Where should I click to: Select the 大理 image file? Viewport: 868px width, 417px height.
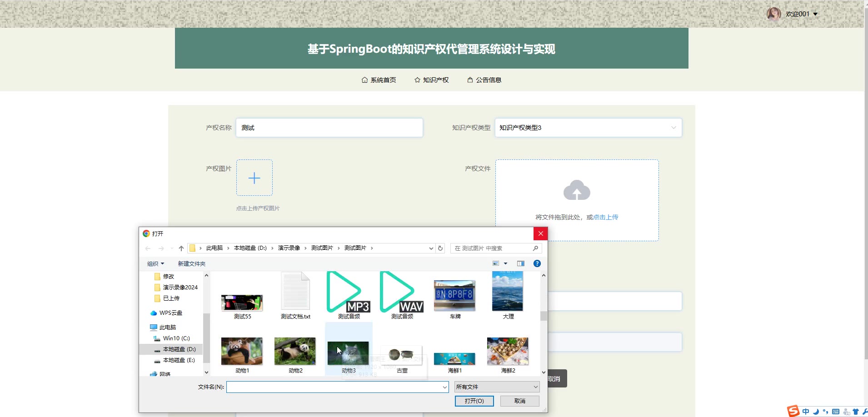click(508, 296)
